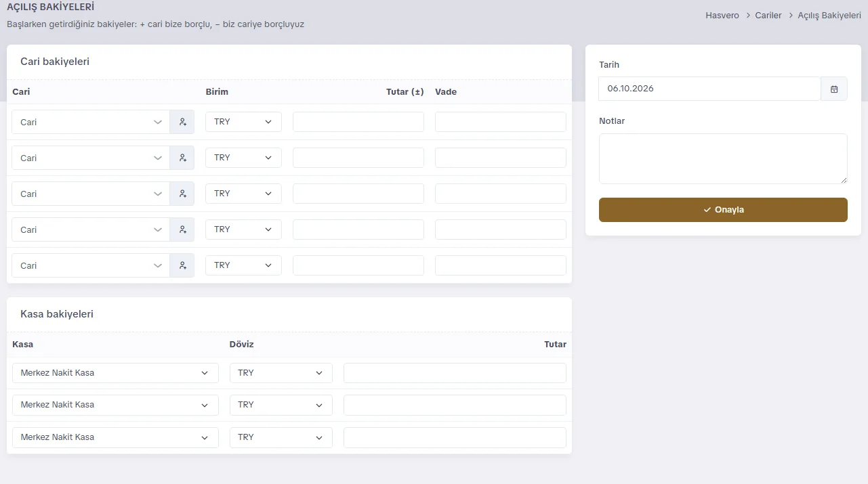
Task: Open the Birim TRY dropdown in the third row
Action: tap(243, 194)
